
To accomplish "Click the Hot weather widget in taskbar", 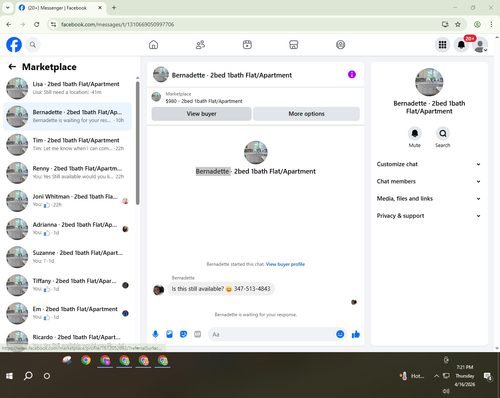I will coord(412,376).
